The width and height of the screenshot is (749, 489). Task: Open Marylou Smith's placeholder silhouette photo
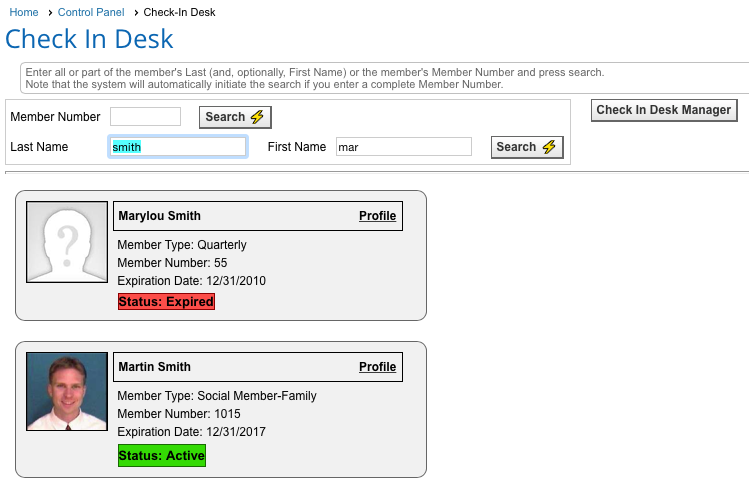[x=67, y=242]
